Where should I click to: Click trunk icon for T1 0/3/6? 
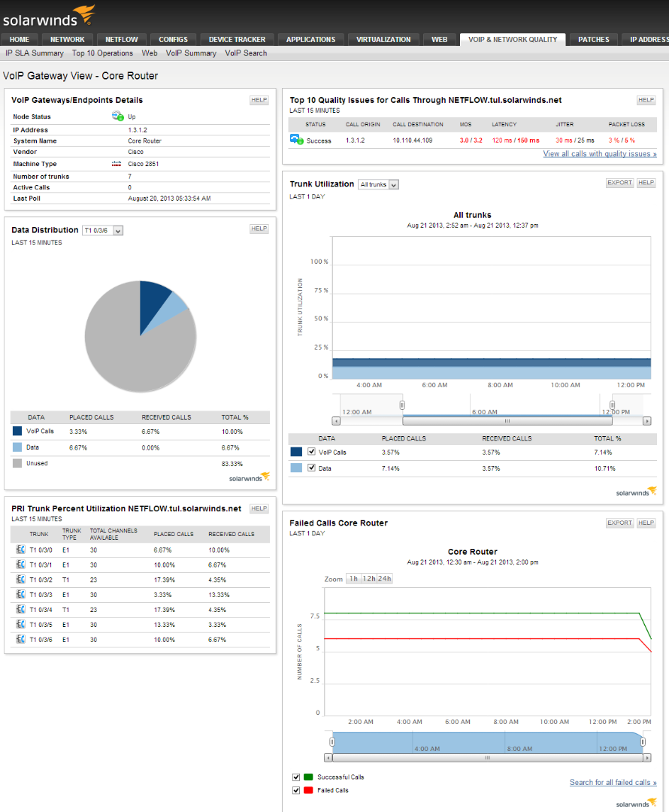(20, 640)
